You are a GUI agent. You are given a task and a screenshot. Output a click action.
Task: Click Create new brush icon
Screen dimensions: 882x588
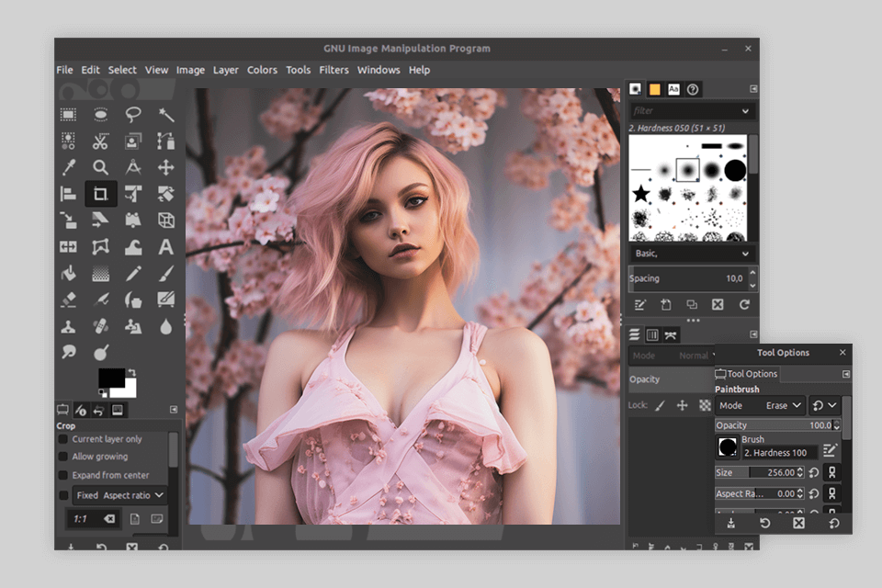coord(666,304)
